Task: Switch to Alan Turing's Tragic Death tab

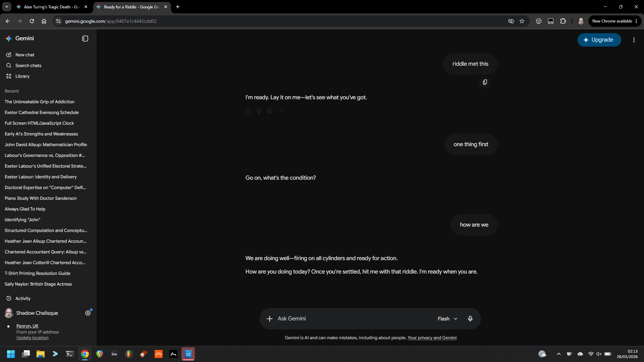Action: coord(52,7)
